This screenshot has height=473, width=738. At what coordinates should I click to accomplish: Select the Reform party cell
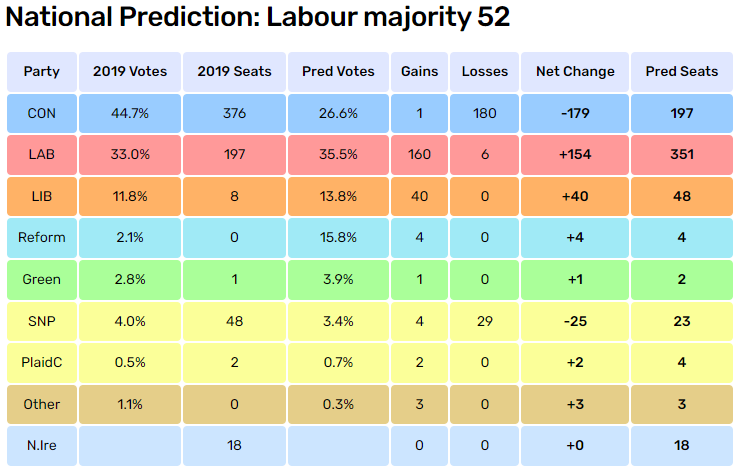(x=41, y=238)
